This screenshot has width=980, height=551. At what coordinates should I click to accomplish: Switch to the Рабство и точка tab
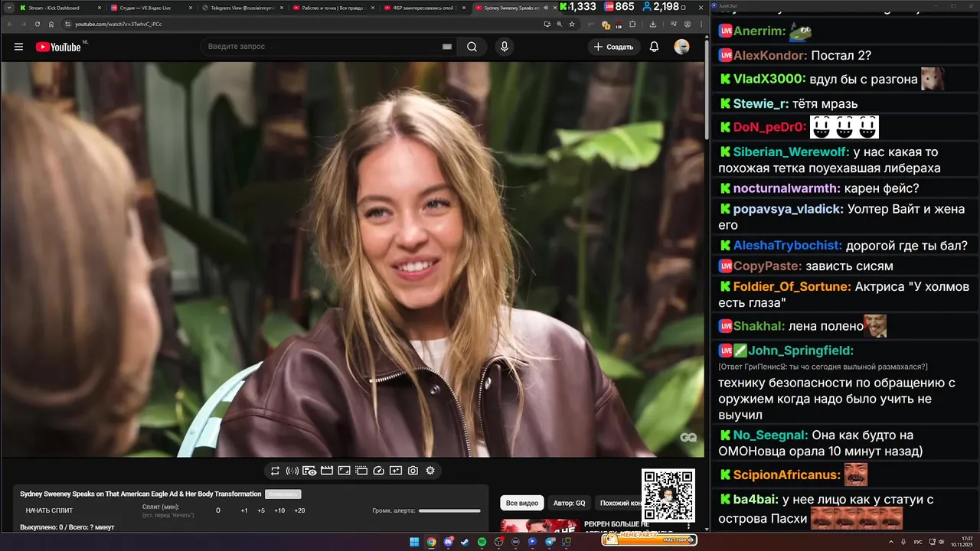pos(333,8)
